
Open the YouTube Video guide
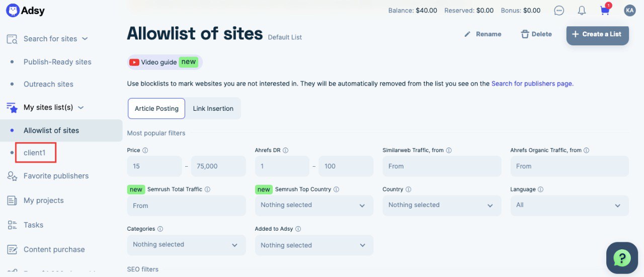(x=165, y=62)
